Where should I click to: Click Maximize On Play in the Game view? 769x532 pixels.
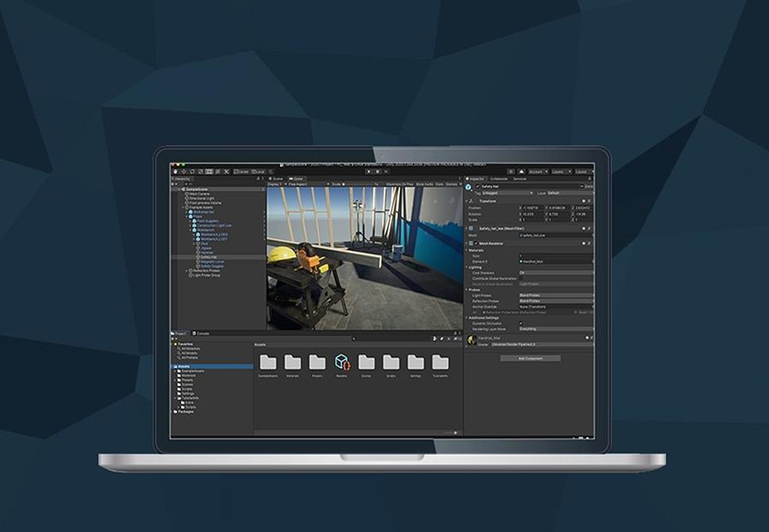[401, 184]
